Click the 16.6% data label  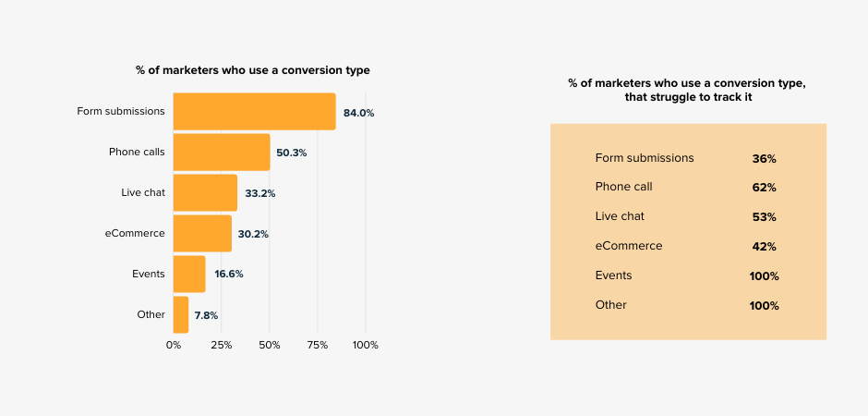[x=226, y=275]
